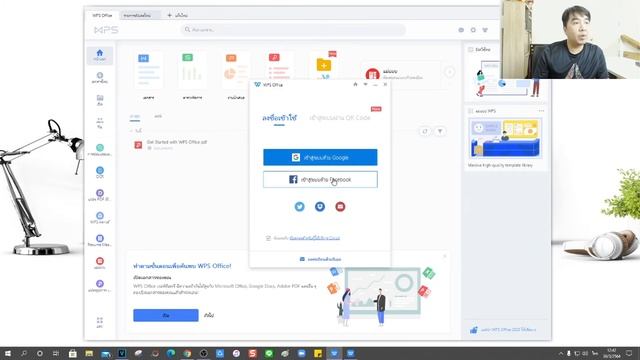The width and height of the screenshot is (640, 360).
Task: Open the three-dots menu on WPS template panel
Action: 541,111
